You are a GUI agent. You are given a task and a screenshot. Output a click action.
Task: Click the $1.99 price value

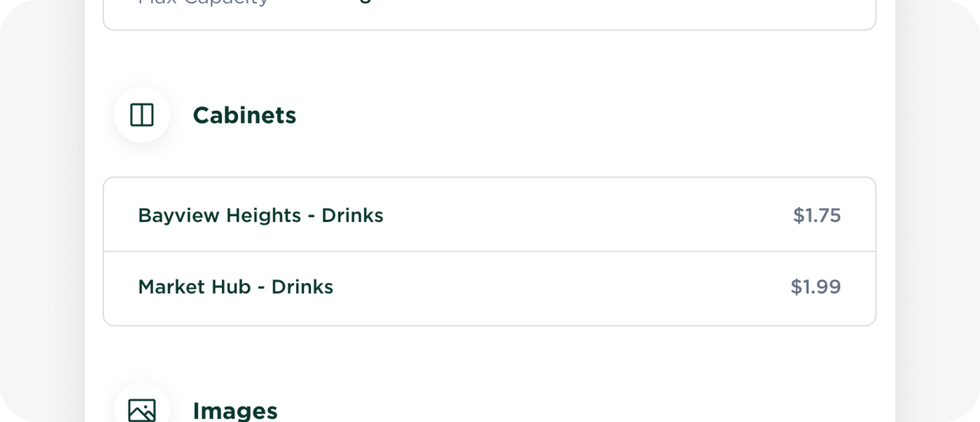[816, 287]
